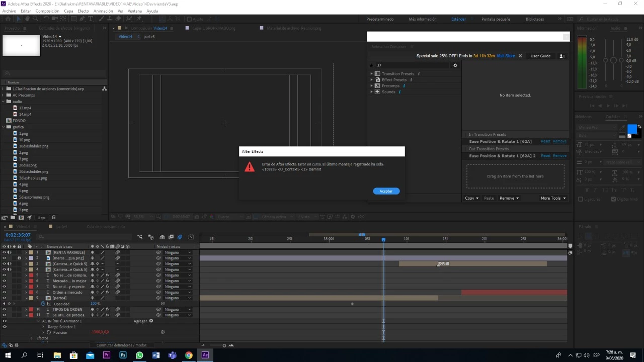Click current time indicator in timeline
Image resolution: width=644 pixels, height=362 pixels.
(383, 240)
